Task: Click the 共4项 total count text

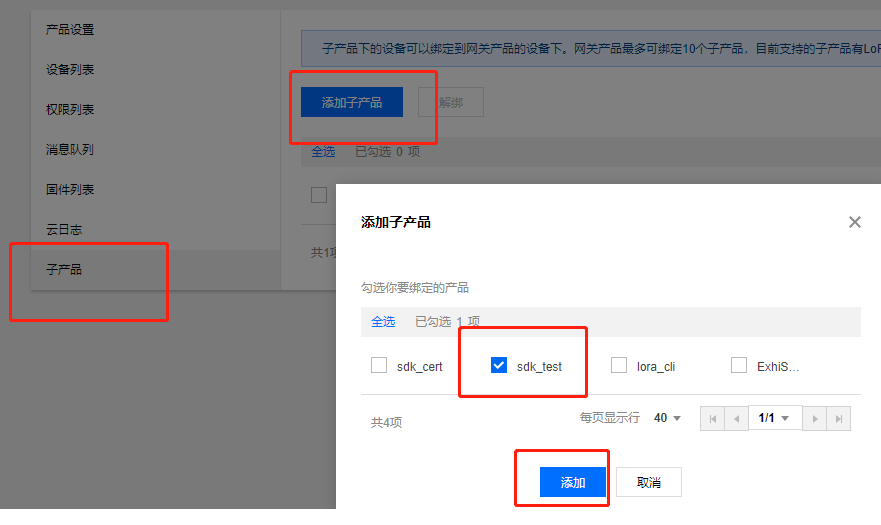Action: (x=387, y=422)
